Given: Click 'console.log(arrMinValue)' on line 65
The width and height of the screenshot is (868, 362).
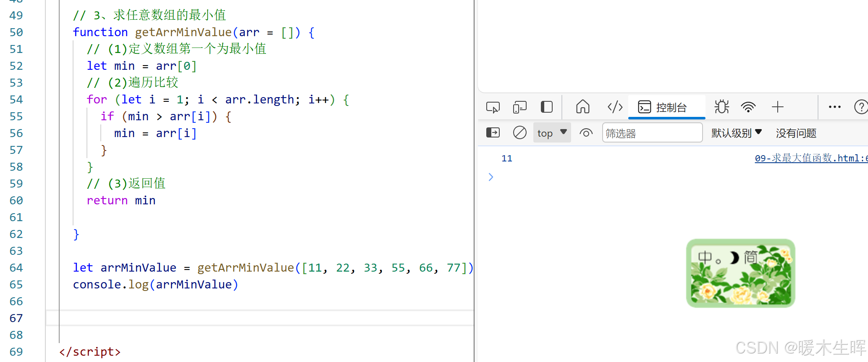Looking at the screenshot, I should click(155, 285).
